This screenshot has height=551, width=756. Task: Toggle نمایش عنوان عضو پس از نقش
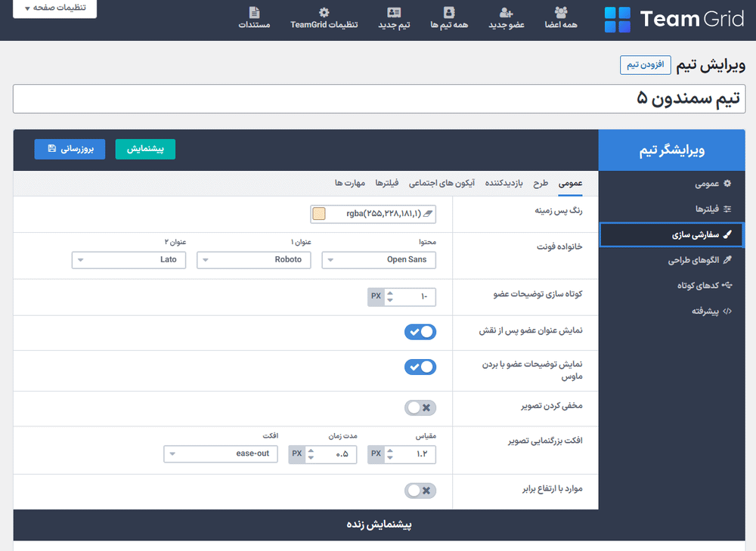coord(420,332)
